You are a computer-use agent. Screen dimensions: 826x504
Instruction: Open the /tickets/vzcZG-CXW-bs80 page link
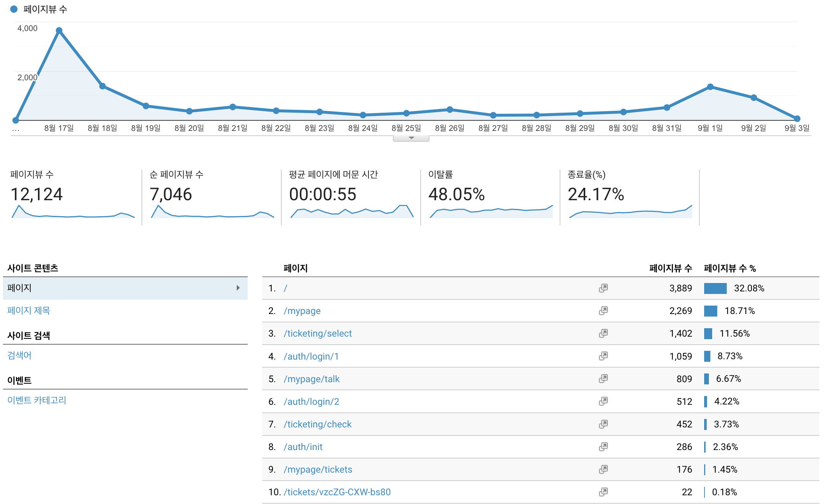click(337, 492)
